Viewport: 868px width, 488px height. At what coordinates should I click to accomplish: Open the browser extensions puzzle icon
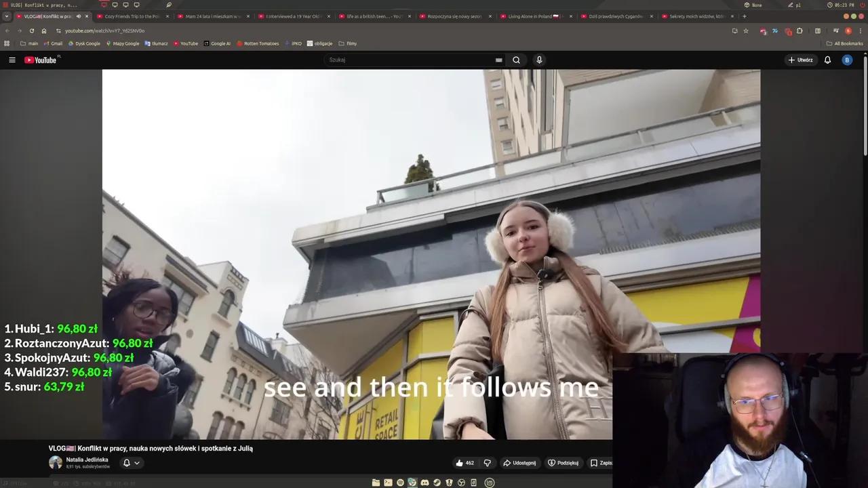[800, 30]
